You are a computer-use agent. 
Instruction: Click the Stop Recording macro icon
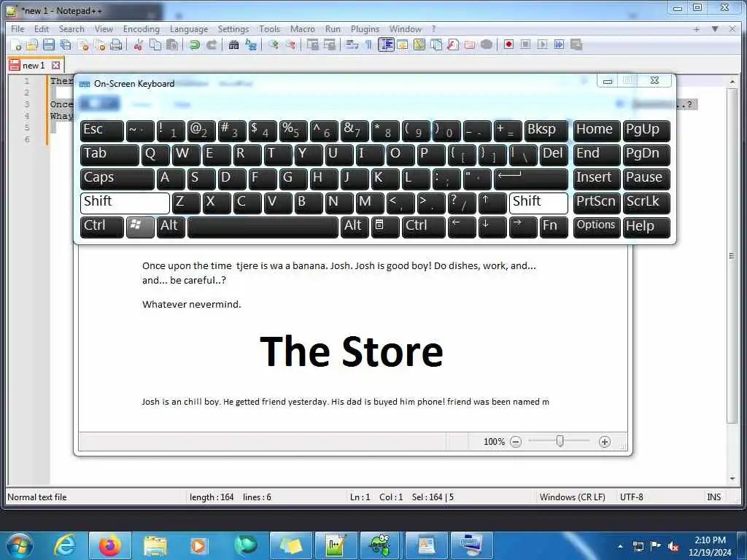pyautogui.click(x=525, y=44)
